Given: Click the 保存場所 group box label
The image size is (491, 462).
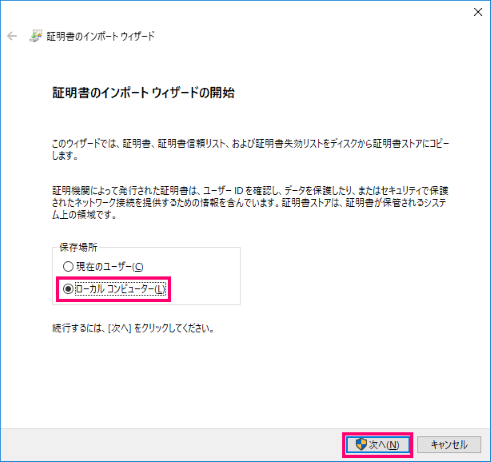Looking at the screenshot, I should (x=78, y=247).
